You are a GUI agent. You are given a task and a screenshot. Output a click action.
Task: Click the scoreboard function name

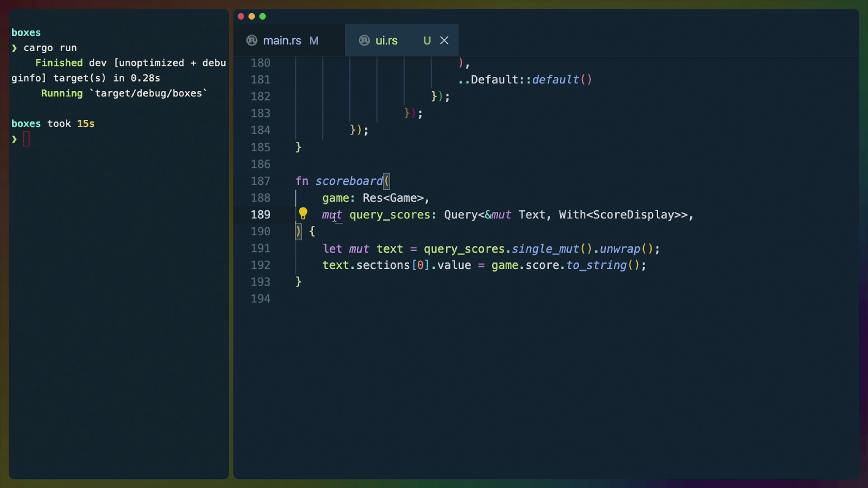pyautogui.click(x=349, y=181)
